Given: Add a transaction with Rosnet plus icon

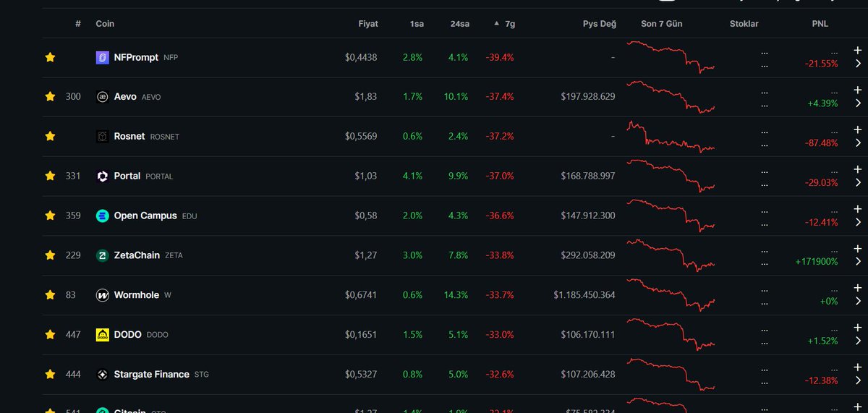Looking at the screenshot, I should pos(858,130).
